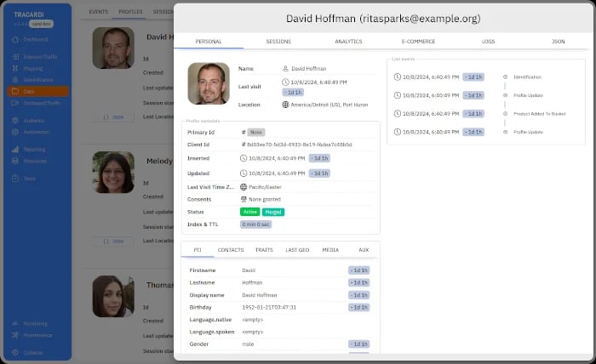Select the E-Commerce tab
Screen dimensions: 596x364
418,42
